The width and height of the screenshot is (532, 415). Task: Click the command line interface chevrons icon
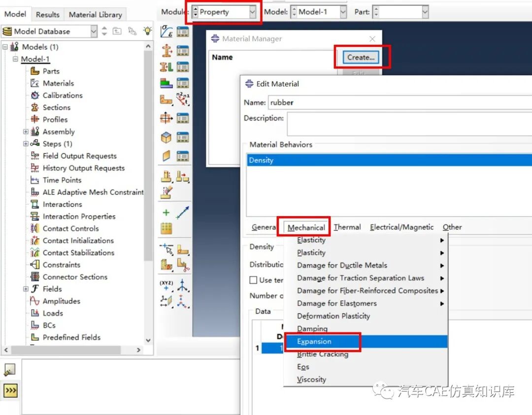coord(10,390)
